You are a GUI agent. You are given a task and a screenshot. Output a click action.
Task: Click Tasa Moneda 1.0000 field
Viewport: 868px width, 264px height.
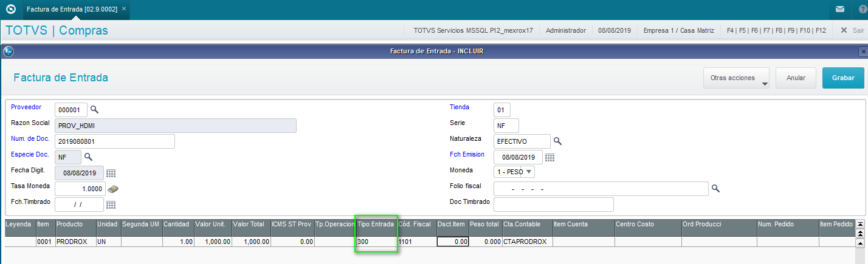(x=80, y=189)
